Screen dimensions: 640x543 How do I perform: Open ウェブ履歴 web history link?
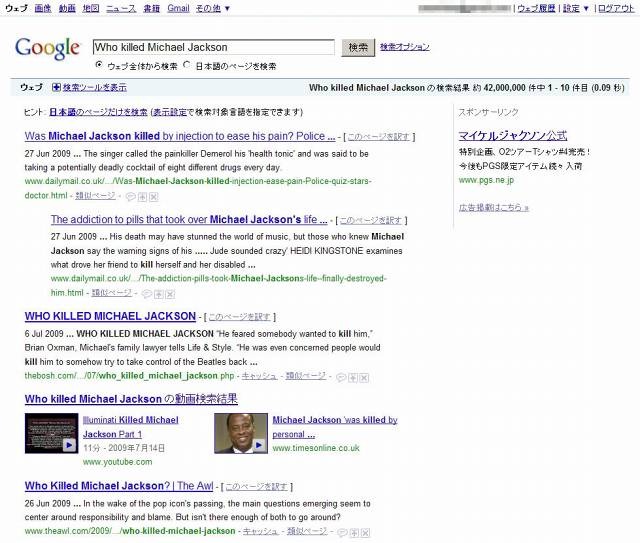pos(536,8)
